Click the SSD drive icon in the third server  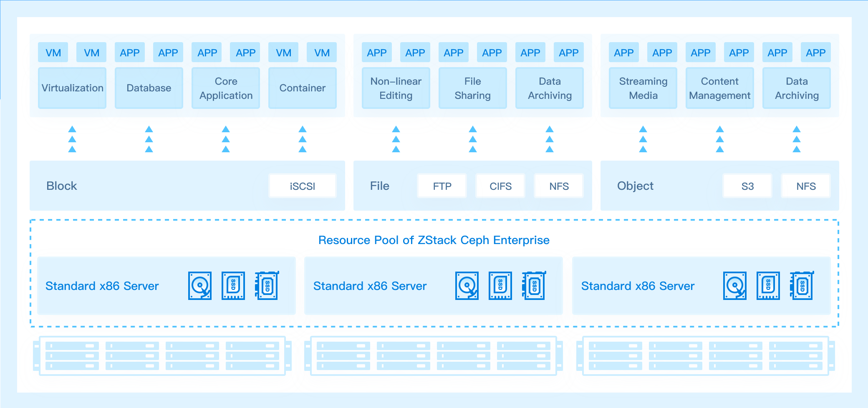[x=768, y=286]
